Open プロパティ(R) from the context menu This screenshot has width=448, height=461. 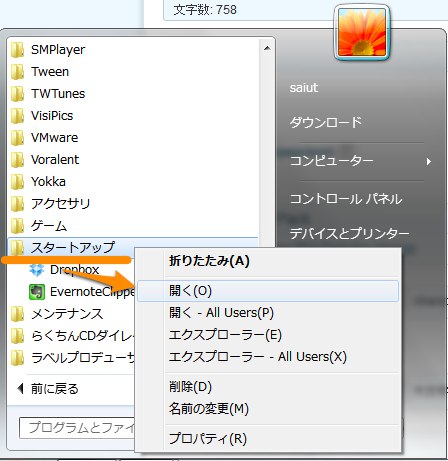[x=208, y=439]
